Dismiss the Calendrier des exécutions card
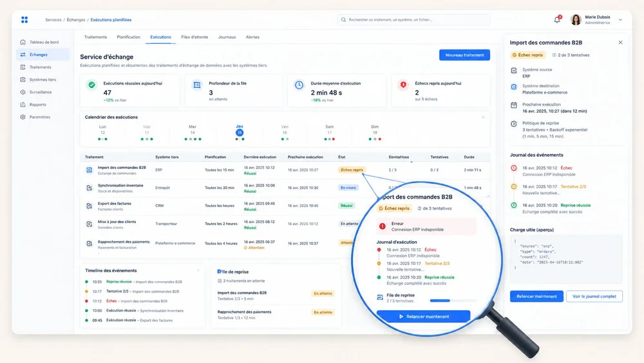 point(483,117)
